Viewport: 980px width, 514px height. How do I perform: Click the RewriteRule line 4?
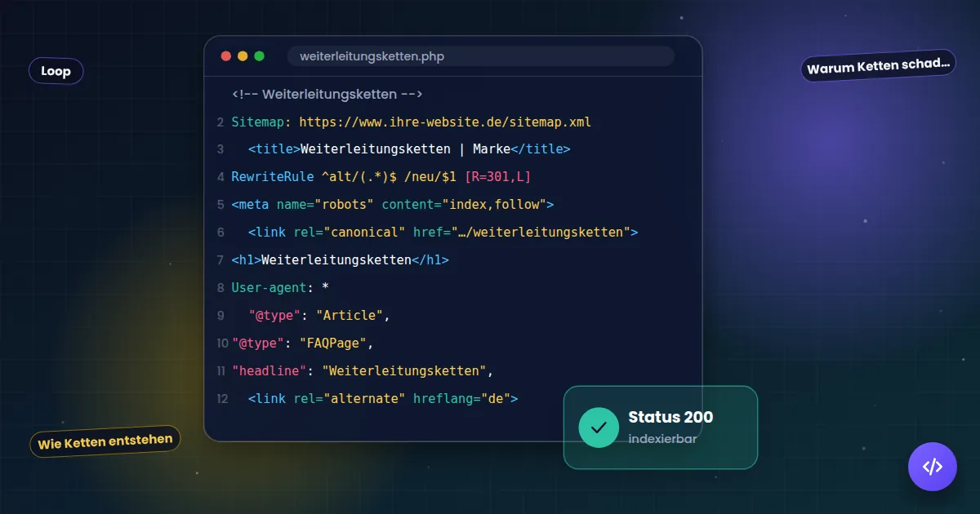(x=381, y=177)
